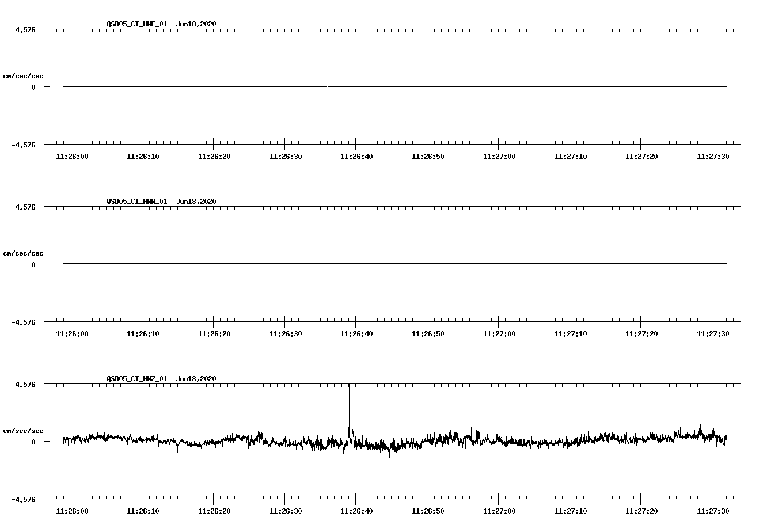Click the -4.576 lower limit of HNE plot
782x532 pixels.
(24, 145)
